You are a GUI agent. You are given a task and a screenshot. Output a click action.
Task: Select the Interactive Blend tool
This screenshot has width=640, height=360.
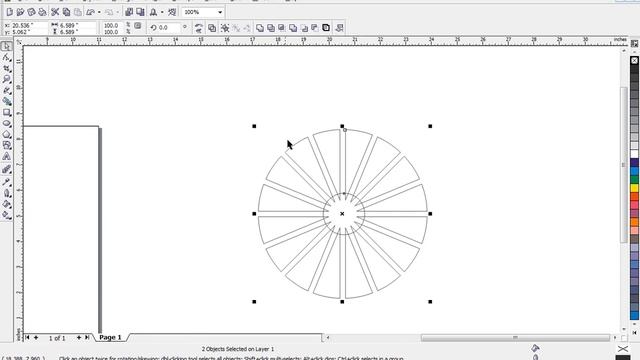[6, 169]
